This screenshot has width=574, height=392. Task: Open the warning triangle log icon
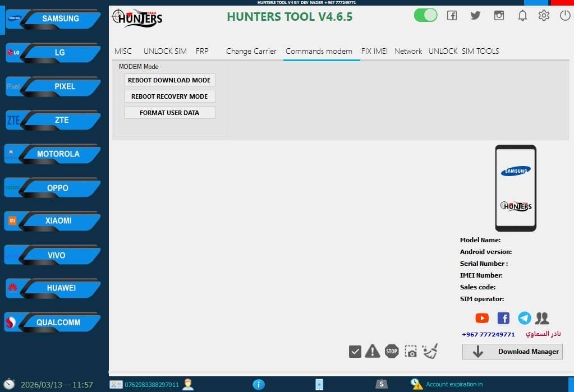tap(373, 351)
